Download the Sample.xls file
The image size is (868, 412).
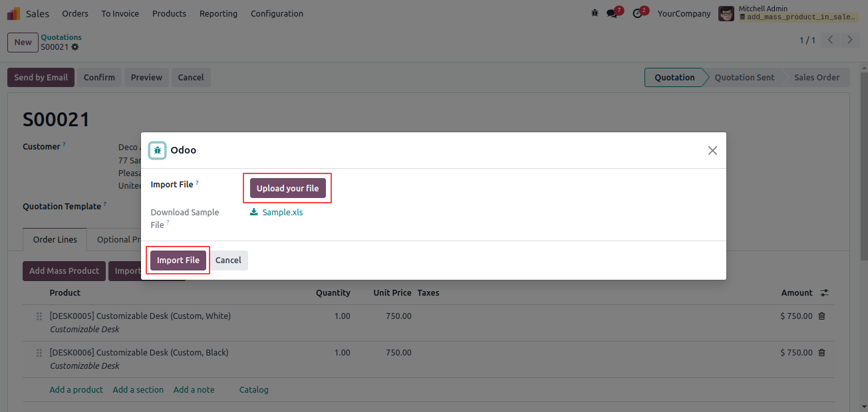[x=283, y=213]
